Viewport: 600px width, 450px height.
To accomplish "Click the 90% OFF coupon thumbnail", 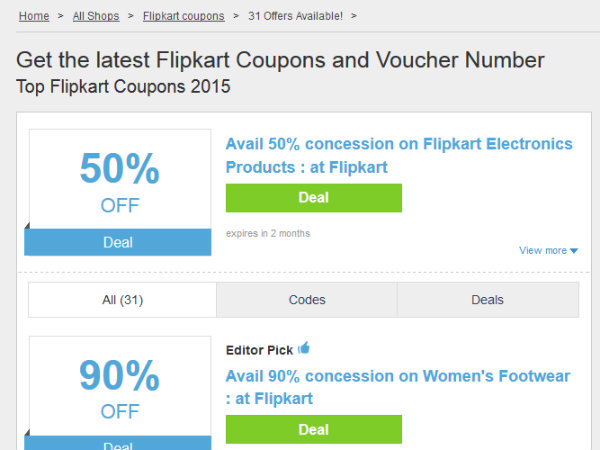I will (x=119, y=387).
